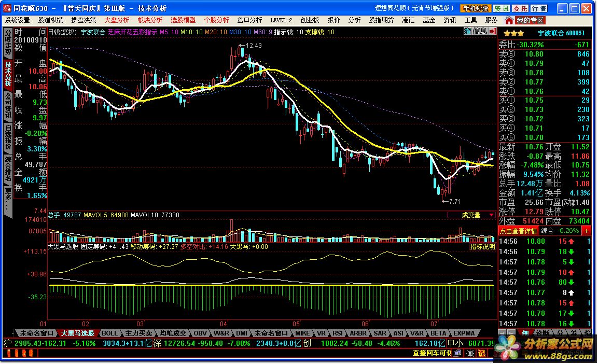Click the 宁波联合 600051 stock title
This screenshot has height=364, width=598.
[561, 33]
